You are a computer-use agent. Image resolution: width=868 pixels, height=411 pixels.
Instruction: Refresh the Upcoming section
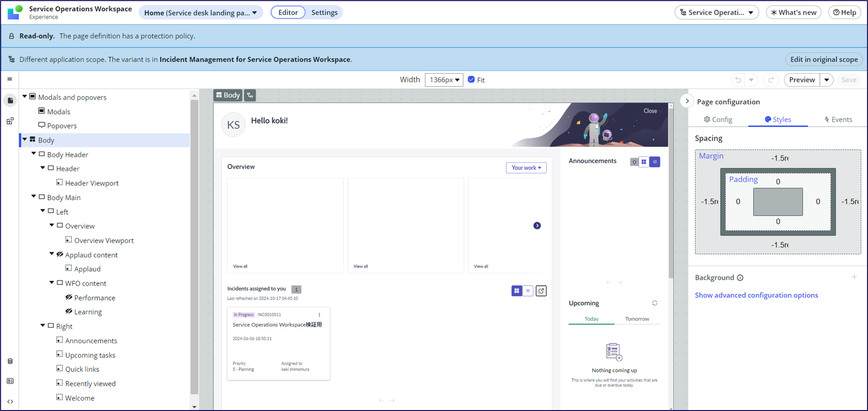(655, 303)
